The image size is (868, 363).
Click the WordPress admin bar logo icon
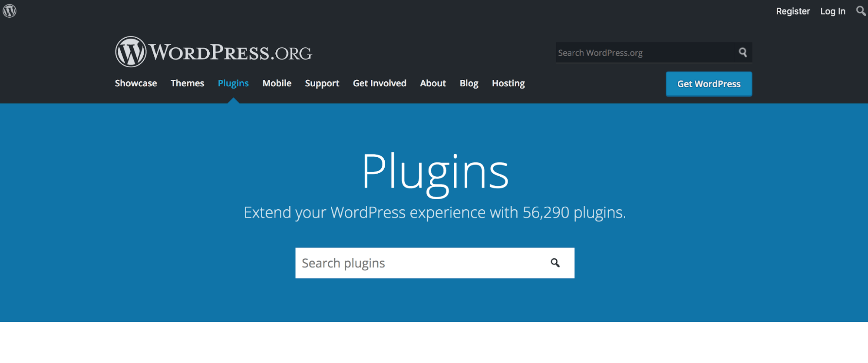tap(10, 11)
